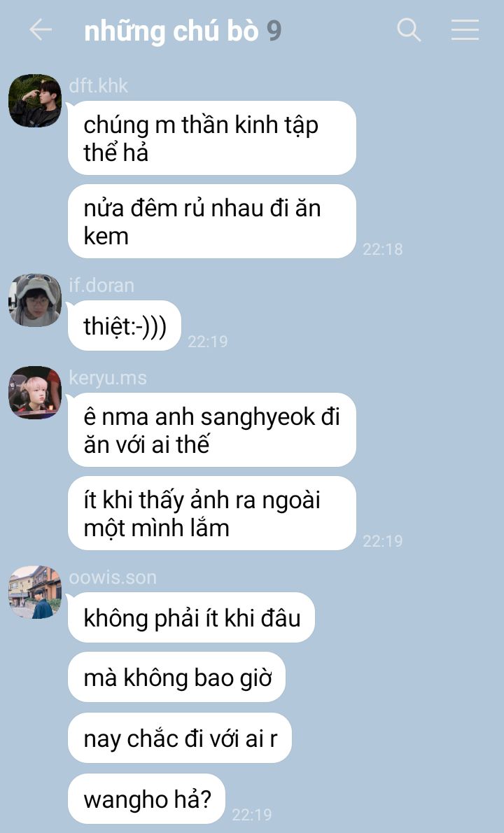504x833 pixels.
Task: Select message 'ê nma anh sanghyeok đi ăn'
Action: (x=212, y=430)
